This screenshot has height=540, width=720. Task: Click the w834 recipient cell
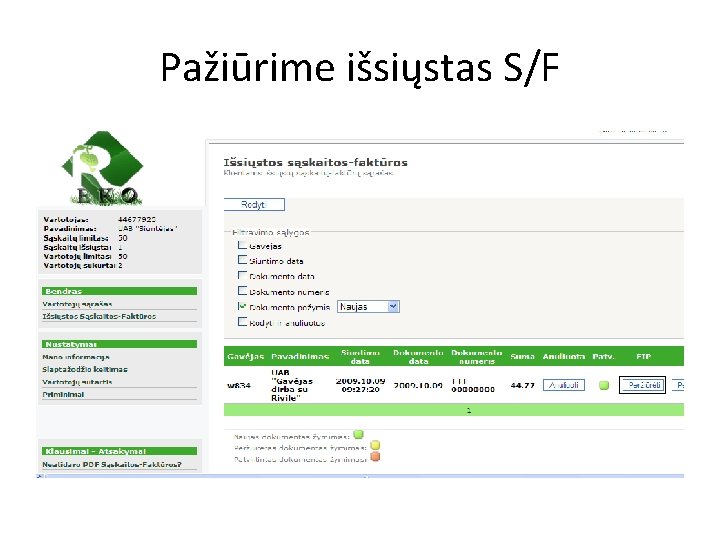(x=239, y=386)
